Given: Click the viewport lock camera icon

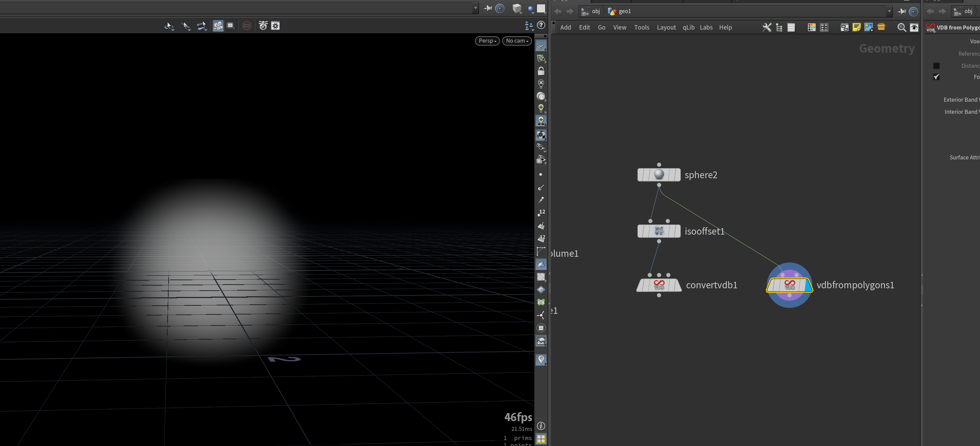Looking at the screenshot, I should 541,71.
